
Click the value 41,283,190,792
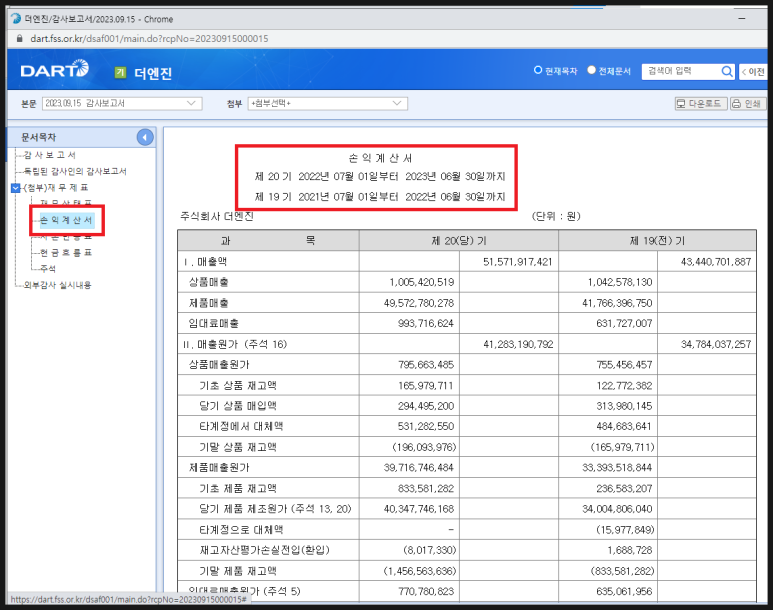click(x=518, y=344)
